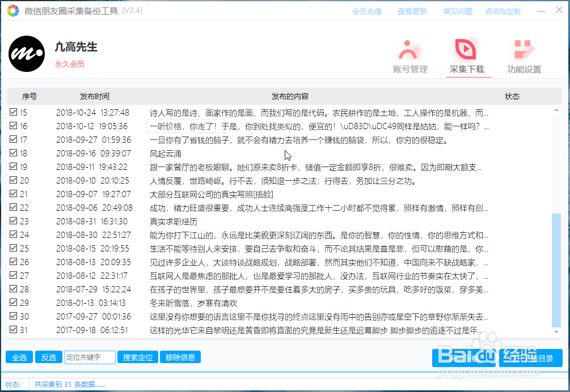Image resolution: width=570 pixels, height=392 pixels.
Task: Open the 功能设置 settings icon
Action: coord(524,49)
